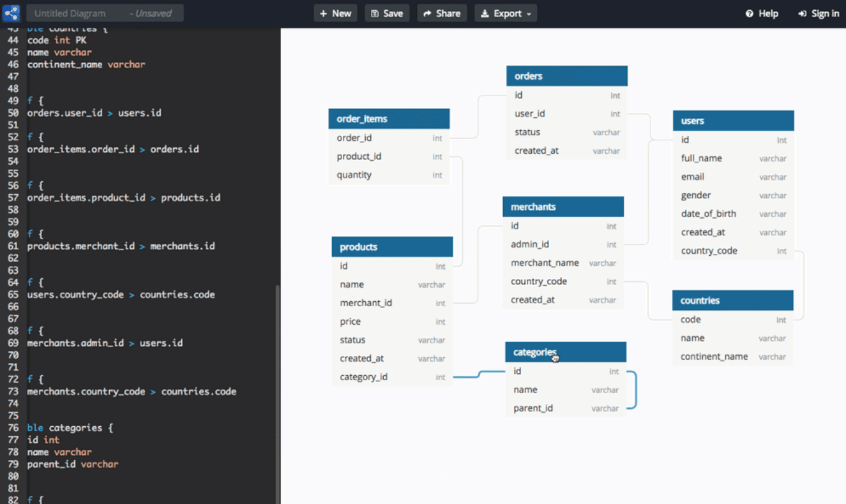Select the merchants table header
846x504 pixels.
point(563,207)
